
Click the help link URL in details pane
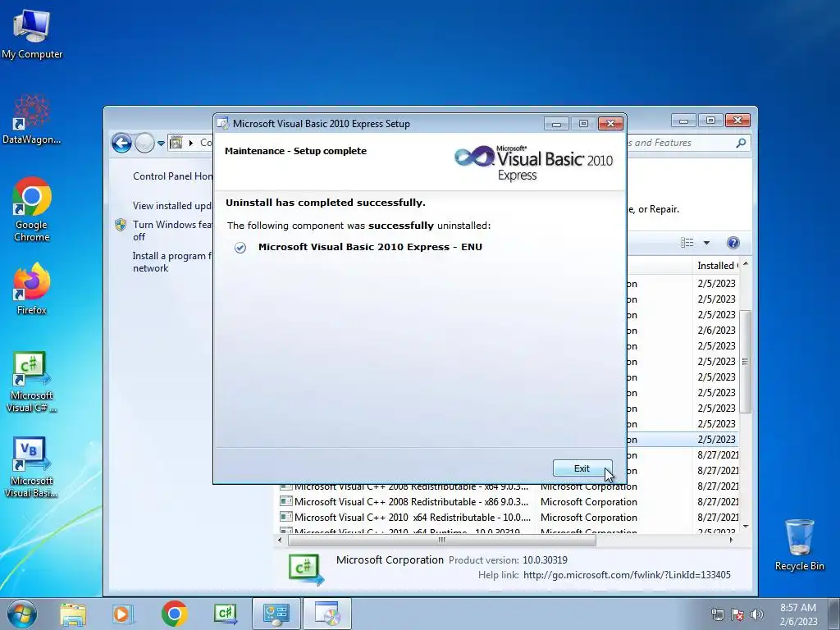tap(627, 575)
